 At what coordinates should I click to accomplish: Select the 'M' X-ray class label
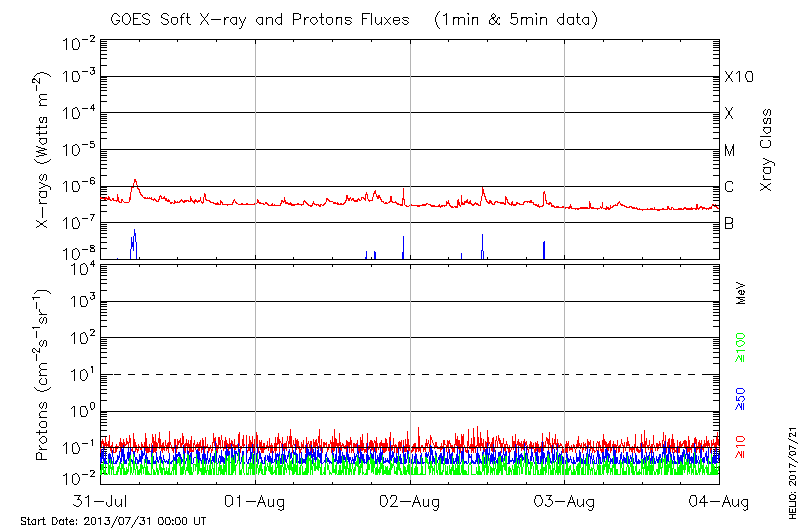(730, 151)
